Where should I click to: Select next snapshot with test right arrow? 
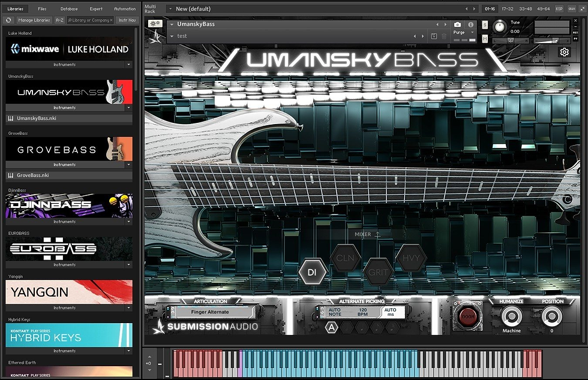422,37
